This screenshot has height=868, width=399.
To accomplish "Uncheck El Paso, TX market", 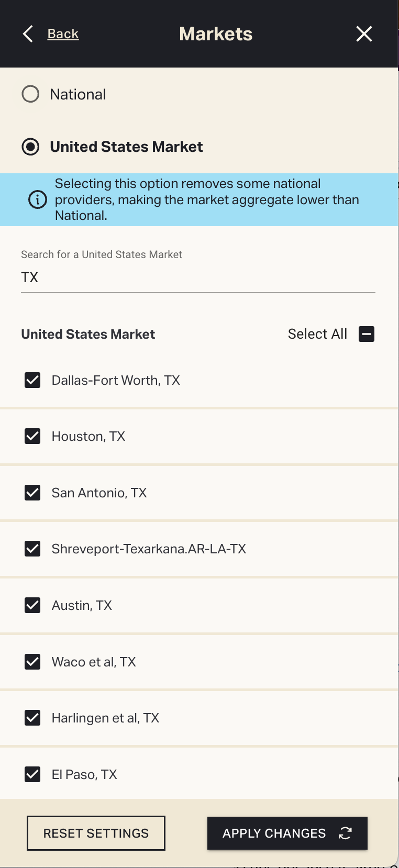I will click(32, 774).
